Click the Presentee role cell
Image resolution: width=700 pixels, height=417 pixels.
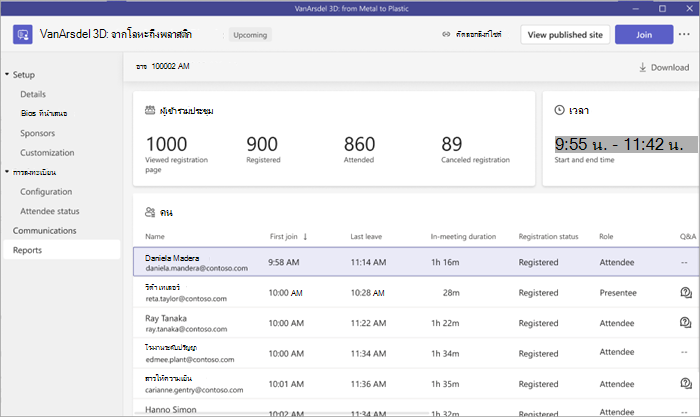pyautogui.click(x=618, y=293)
